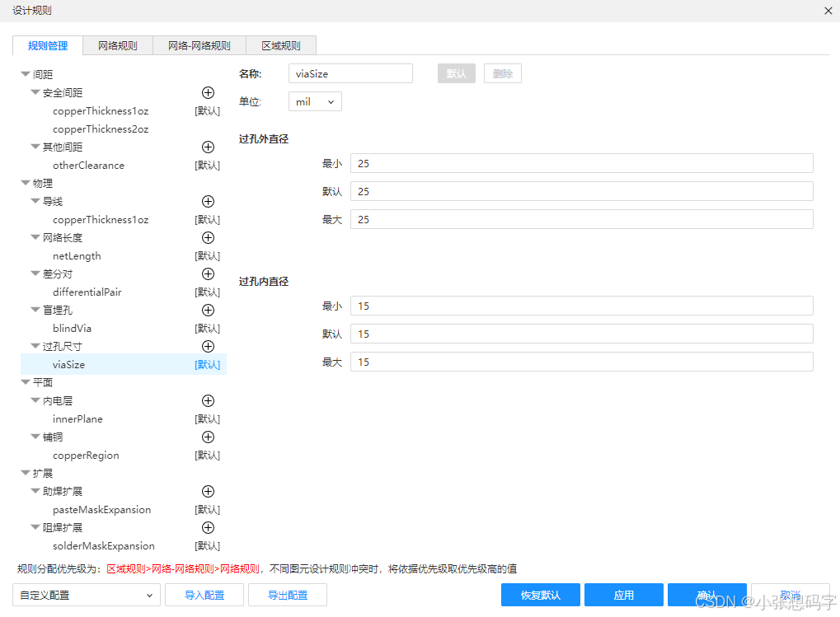Switch to the 网络-网络规则 tab

coord(199,45)
